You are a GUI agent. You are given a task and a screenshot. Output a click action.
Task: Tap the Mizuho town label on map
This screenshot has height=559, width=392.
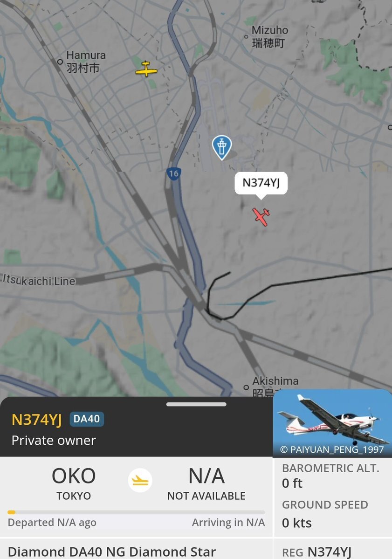(270, 36)
